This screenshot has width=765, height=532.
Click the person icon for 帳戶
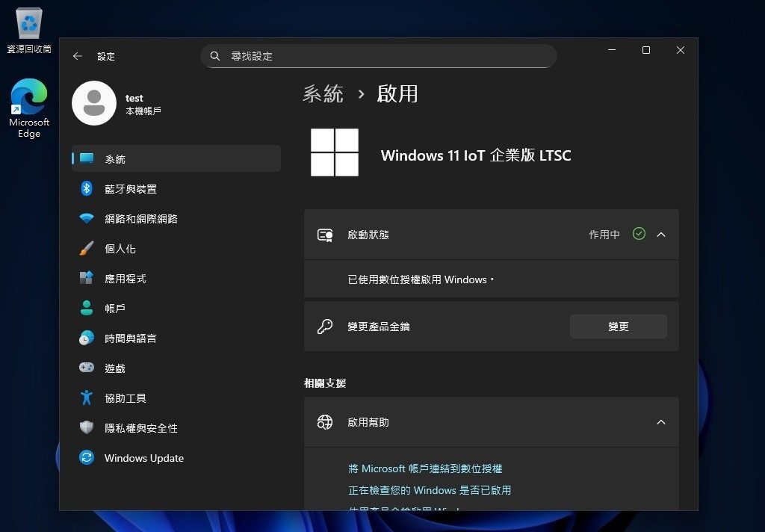tap(87, 308)
